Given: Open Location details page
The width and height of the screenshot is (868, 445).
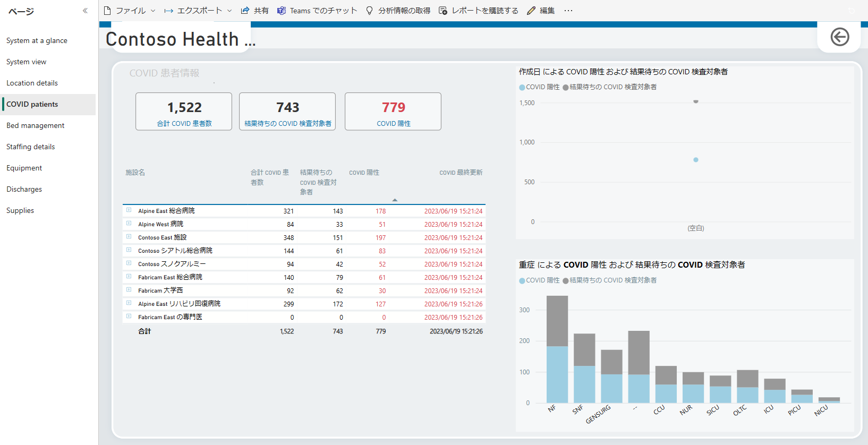Looking at the screenshot, I should (48, 83).
